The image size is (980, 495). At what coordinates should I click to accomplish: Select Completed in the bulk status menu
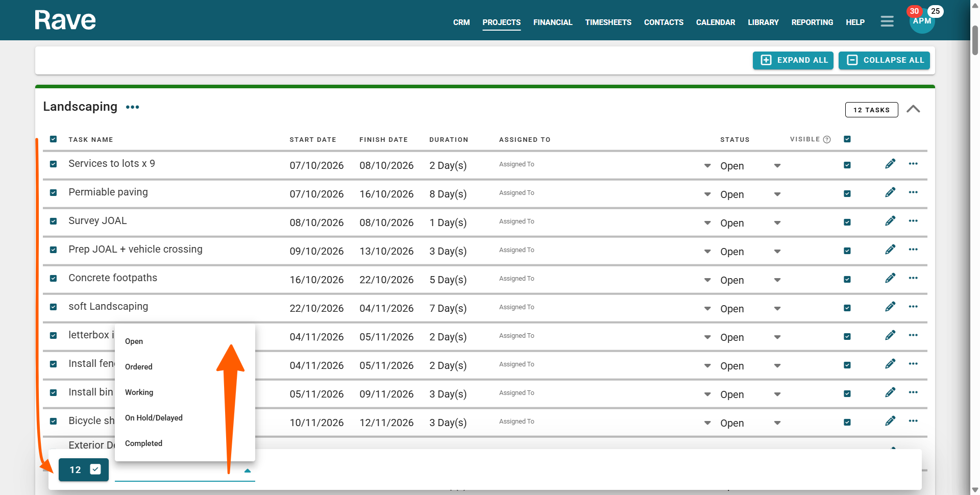click(185, 443)
